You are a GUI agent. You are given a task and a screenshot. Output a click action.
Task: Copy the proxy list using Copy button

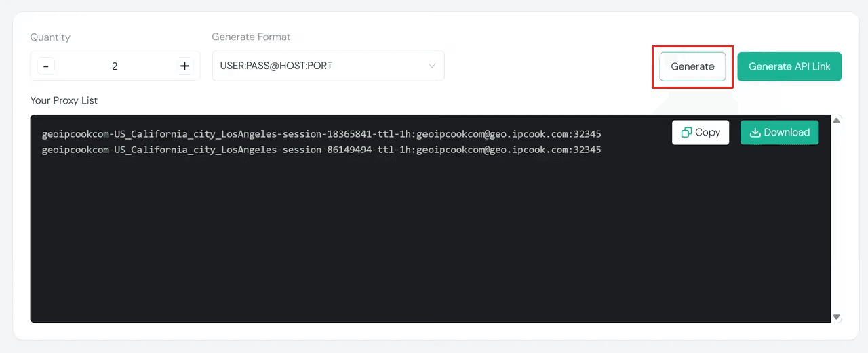point(701,133)
